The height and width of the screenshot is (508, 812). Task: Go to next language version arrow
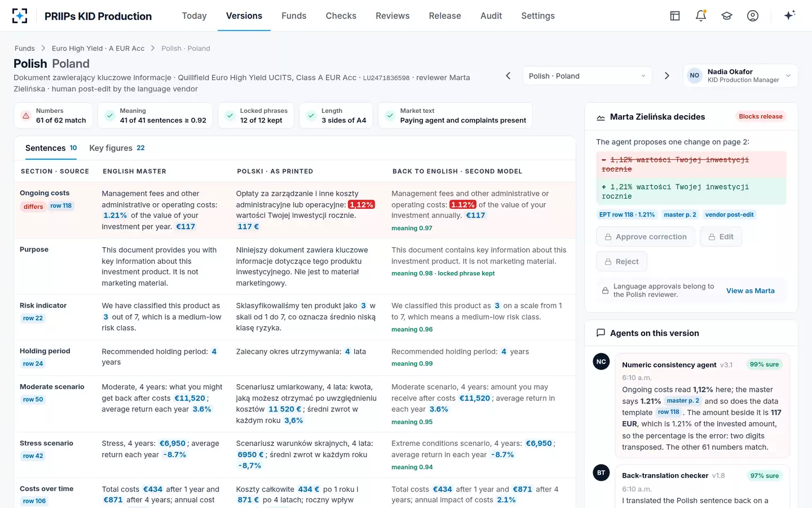click(667, 76)
